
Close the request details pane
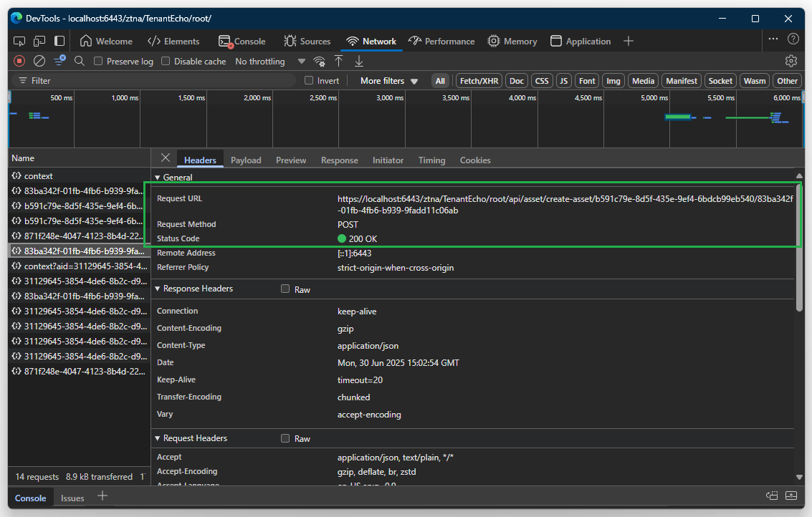point(166,158)
